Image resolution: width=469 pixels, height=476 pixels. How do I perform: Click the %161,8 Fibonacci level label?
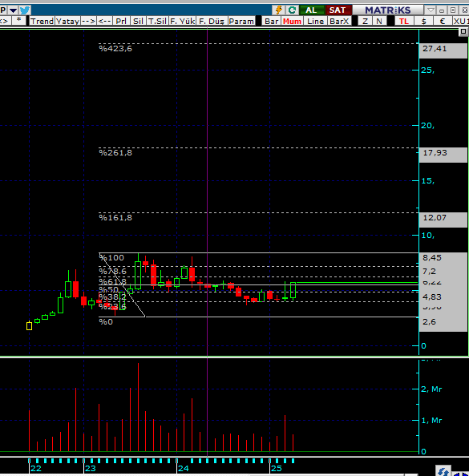[115, 218]
